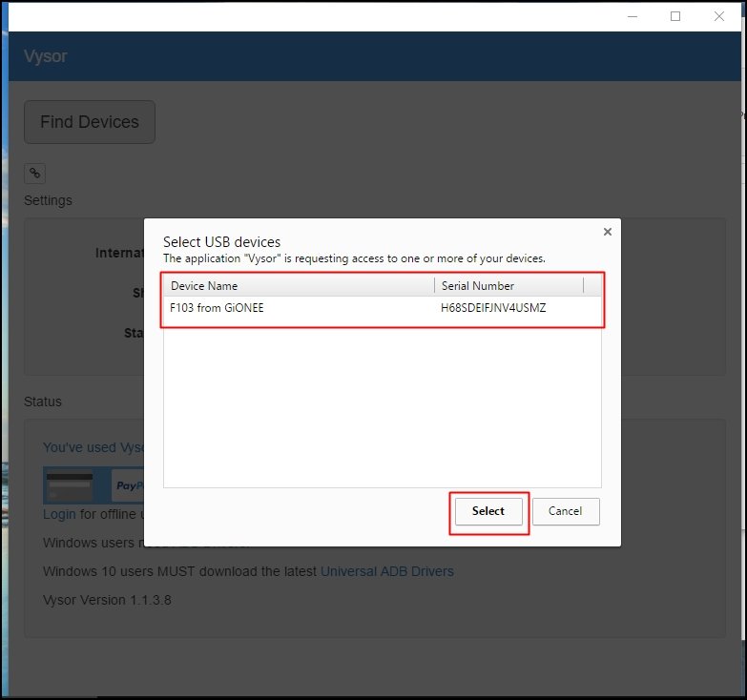Click the Vysor Version 1.1.3.8 text
This screenshot has width=747, height=700.
click(107, 600)
